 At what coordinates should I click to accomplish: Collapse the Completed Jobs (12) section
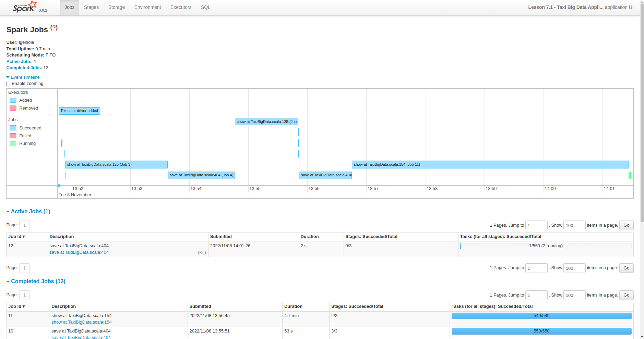36,281
